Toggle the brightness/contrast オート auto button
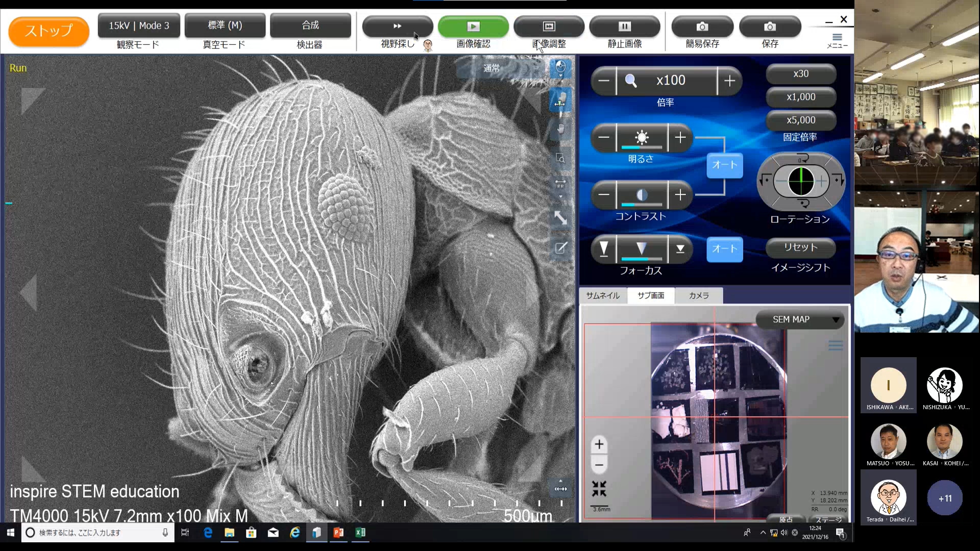980x551 pixels. click(725, 165)
